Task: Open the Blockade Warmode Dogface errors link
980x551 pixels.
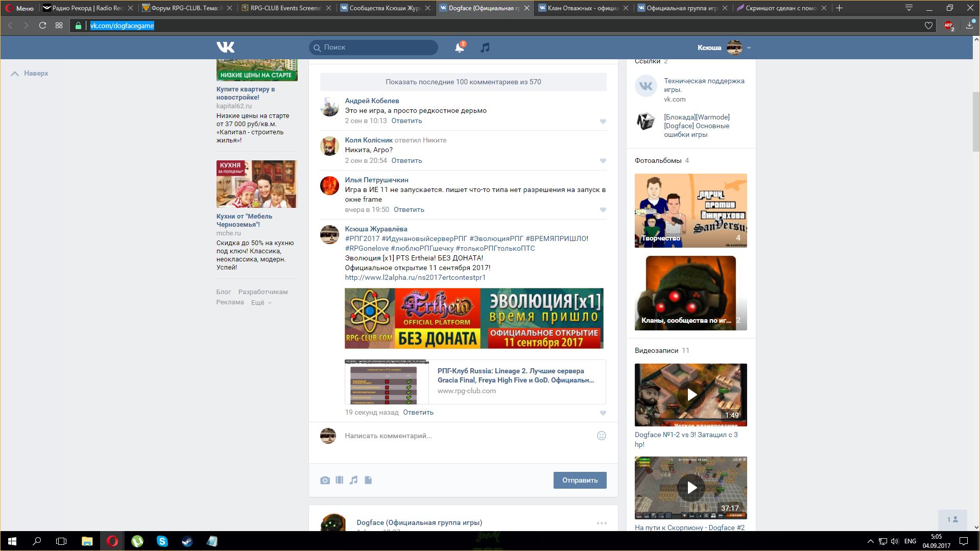Action: click(x=697, y=126)
